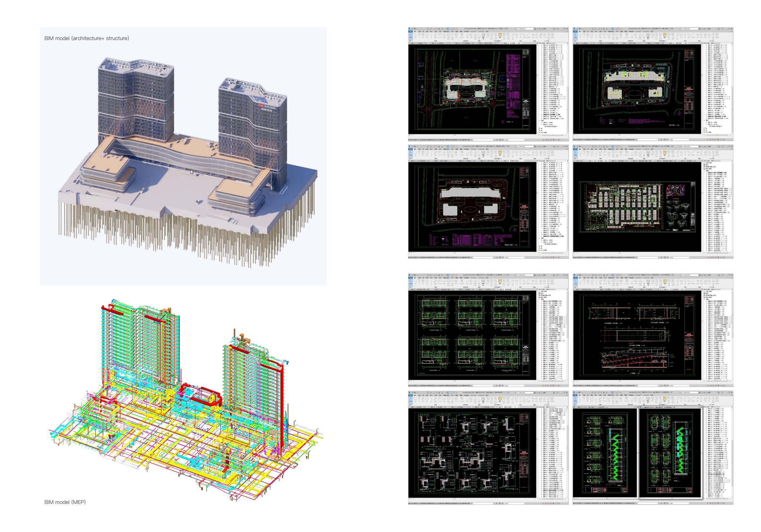Toggle thin lines icon in top-left window toolbar
Image resolution: width=761 pixels, height=532 pixels.
pos(448,29)
